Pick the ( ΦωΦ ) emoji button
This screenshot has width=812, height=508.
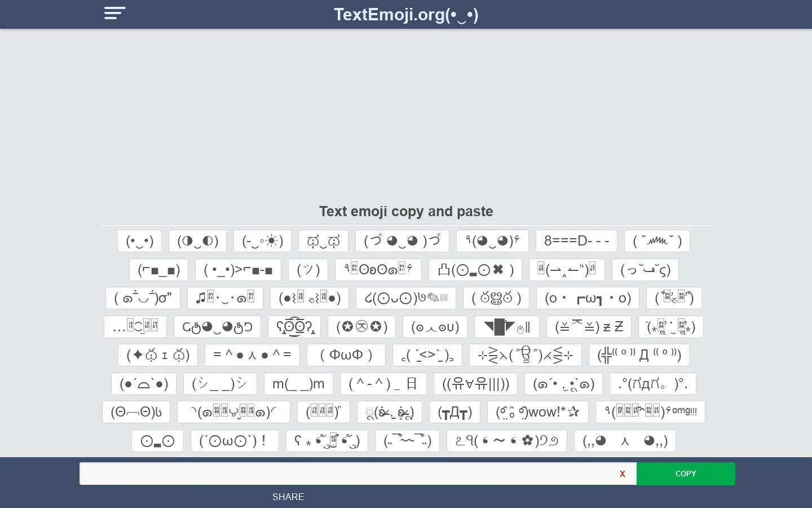[x=346, y=355]
